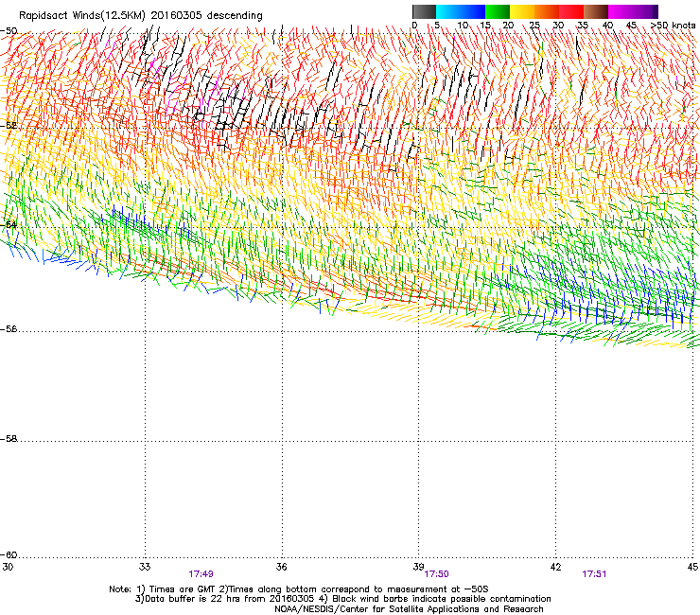This screenshot has height=615, width=700.
Task: Click the '25' label under the color bar
Action: coord(534,26)
